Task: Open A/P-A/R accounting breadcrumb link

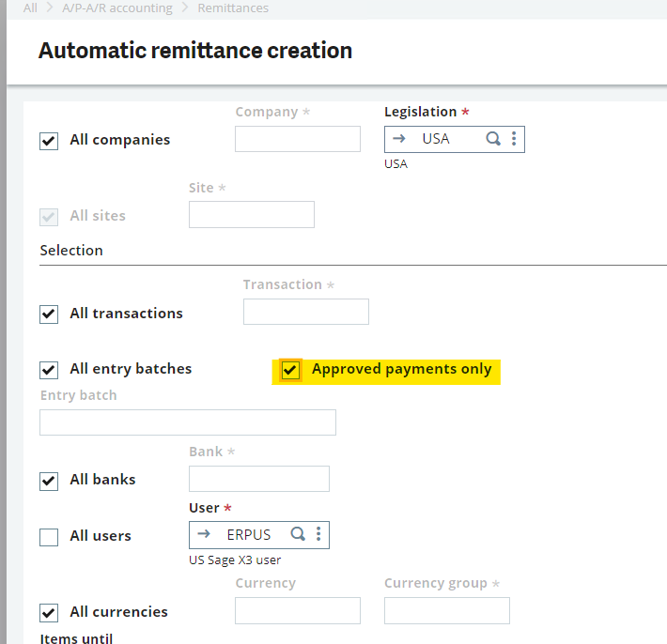Action: click(117, 8)
